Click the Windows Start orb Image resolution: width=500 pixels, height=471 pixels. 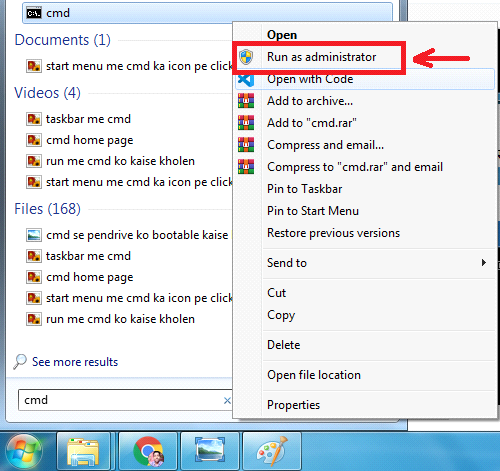[x=24, y=452]
